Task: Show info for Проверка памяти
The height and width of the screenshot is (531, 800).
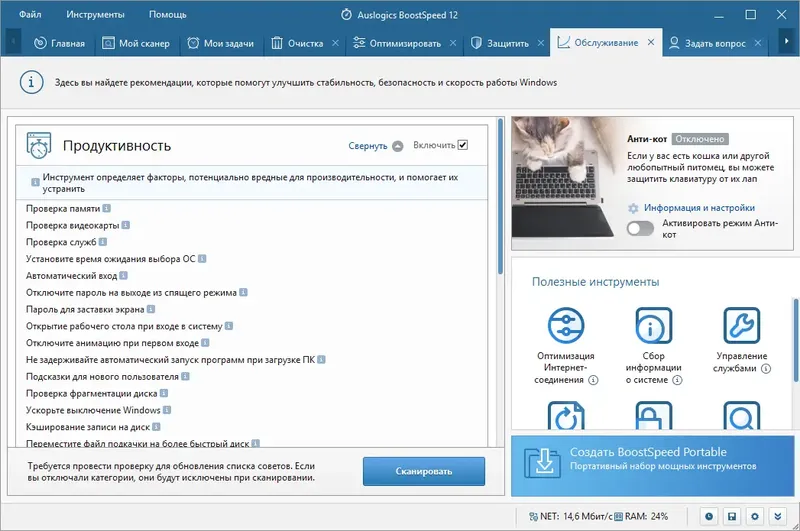Action: tap(107, 208)
